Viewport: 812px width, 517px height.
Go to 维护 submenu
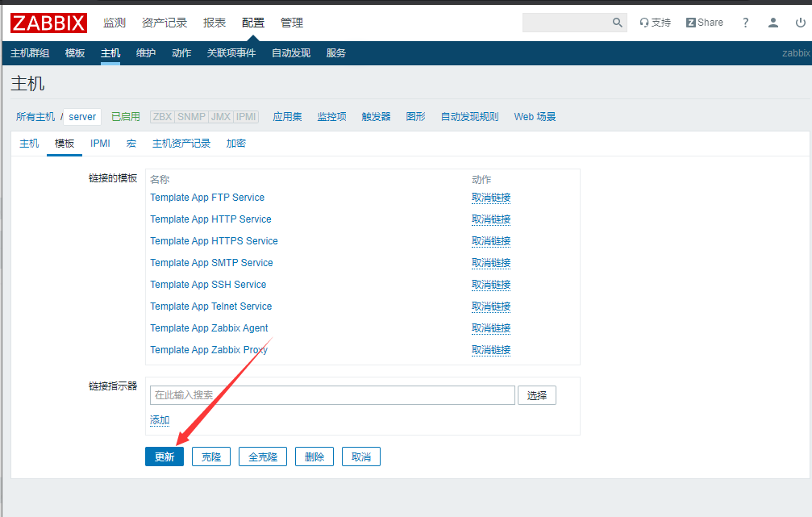(x=146, y=53)
